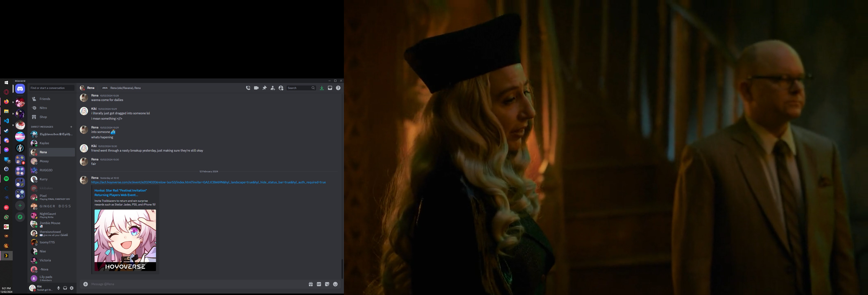Open Steam from the taskbar
Viewport: 868px width, 295px height.
pyautogui.click(x=6, y=130)
